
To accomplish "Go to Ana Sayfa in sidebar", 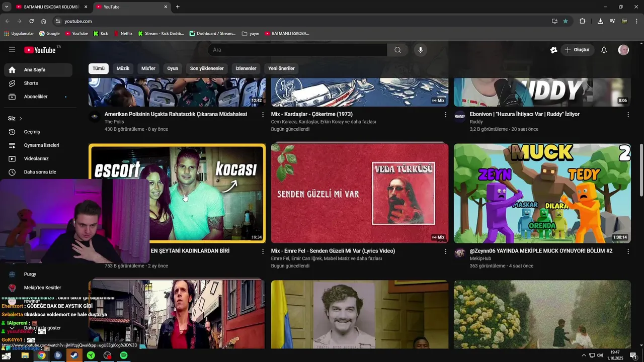I will pos(38,70).
